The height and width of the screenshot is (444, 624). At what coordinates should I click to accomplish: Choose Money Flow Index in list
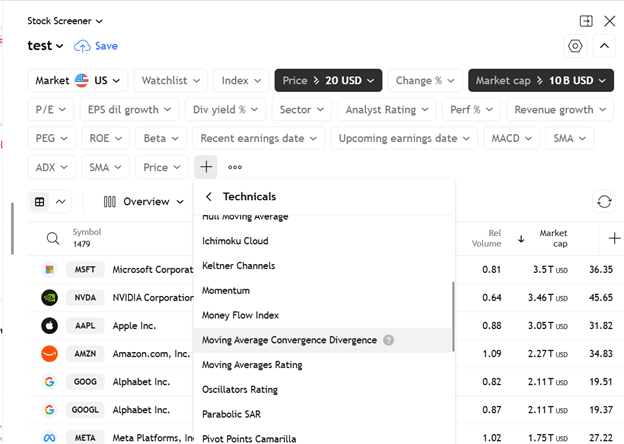(241, 315)
